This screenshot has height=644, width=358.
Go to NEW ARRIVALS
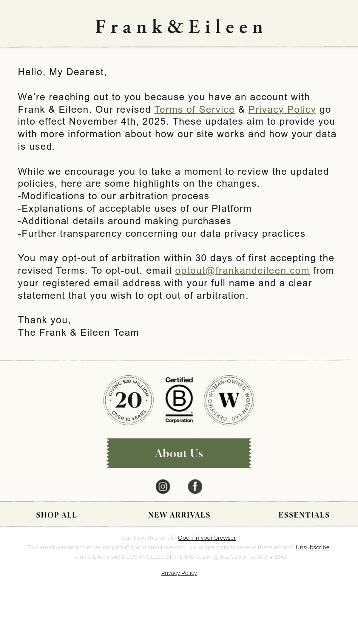pos(179,515)
